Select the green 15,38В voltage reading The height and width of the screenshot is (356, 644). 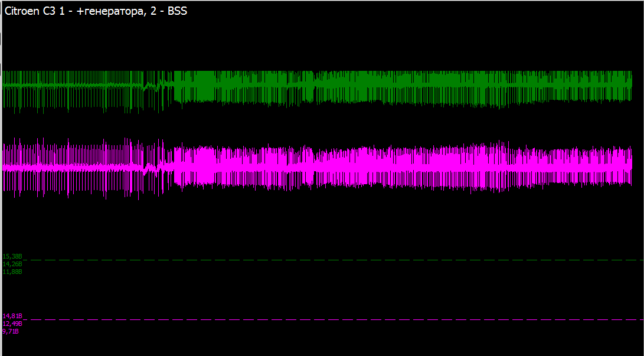click(12, 257)
